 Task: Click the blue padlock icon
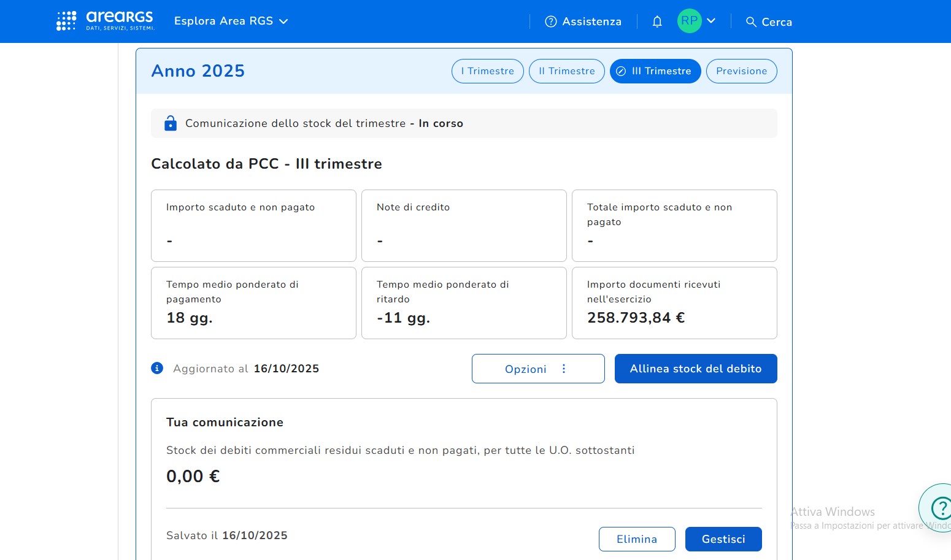click(x=171, y=123)
